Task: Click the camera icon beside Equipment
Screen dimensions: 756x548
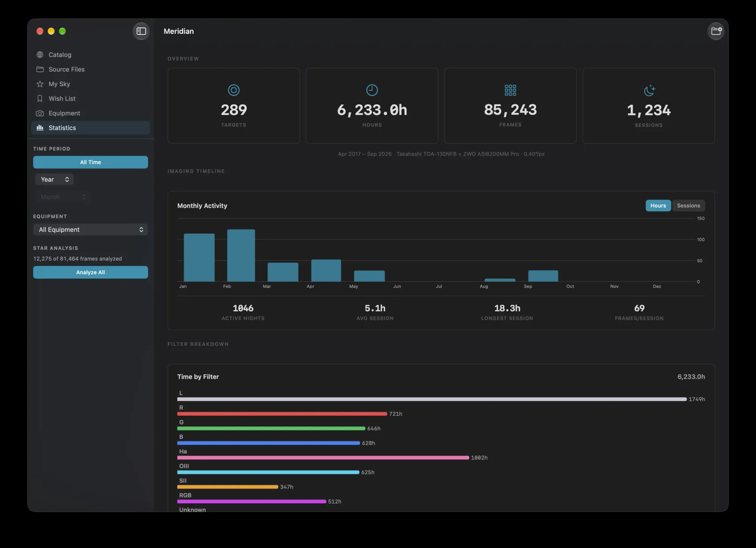Action: point(40,113)
